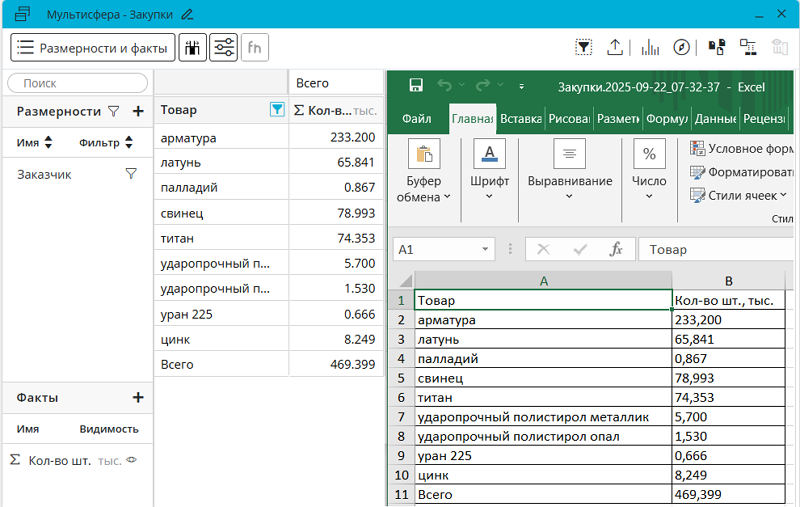Click the Размерности и факты button

(93, 47)
